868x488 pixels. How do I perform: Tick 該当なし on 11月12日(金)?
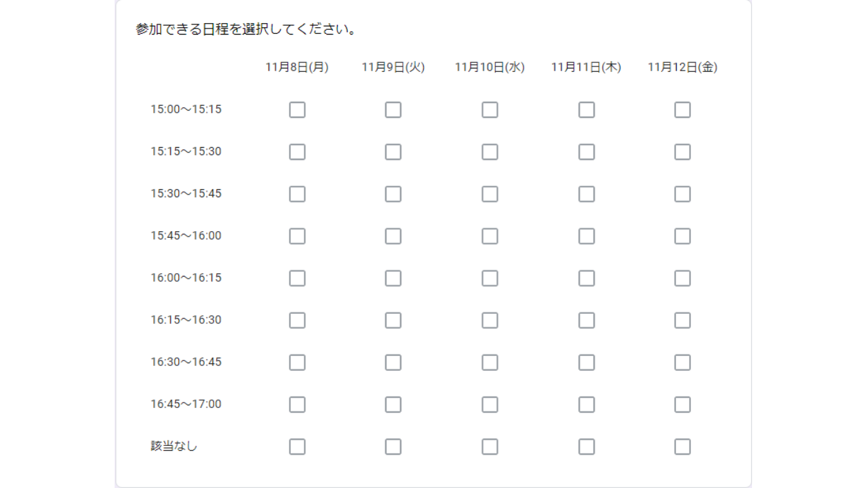coord(682,447)
